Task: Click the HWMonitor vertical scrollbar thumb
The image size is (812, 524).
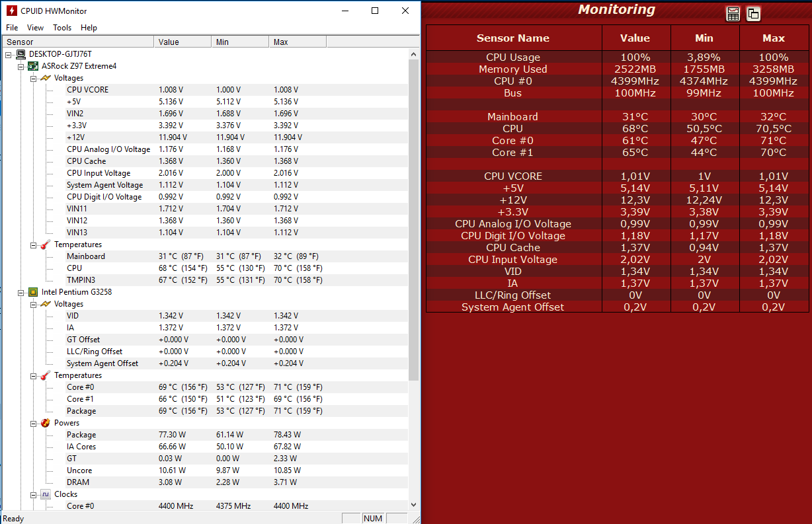Action: pyautogui.click(x=414, y=220)
